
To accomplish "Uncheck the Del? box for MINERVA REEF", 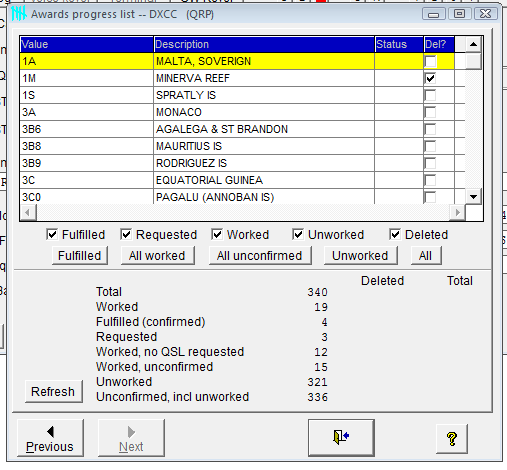I will 430,78.
